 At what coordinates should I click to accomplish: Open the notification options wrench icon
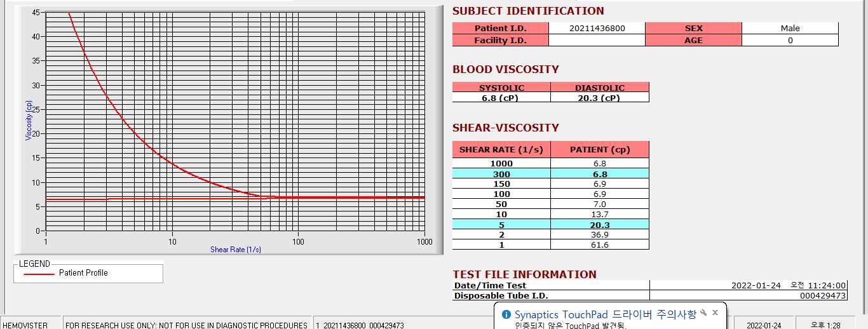click(703, 313)
